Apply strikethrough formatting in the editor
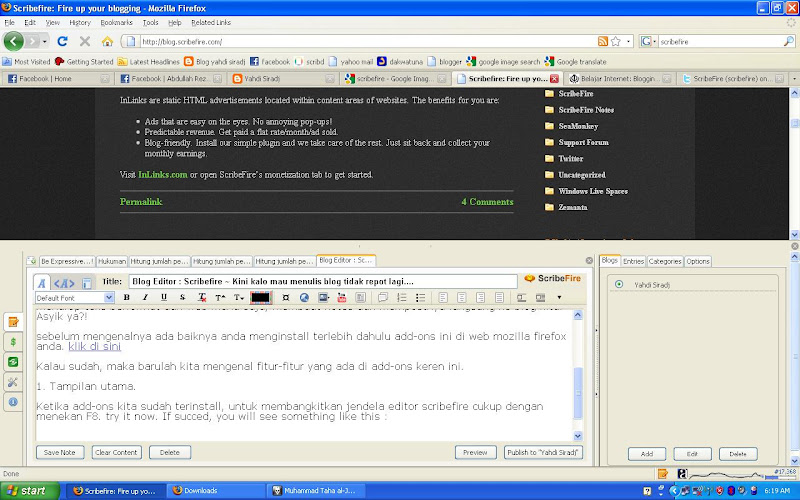Viewport: 800px width, 500px height. pyautogui.click(x=182, y=297)
